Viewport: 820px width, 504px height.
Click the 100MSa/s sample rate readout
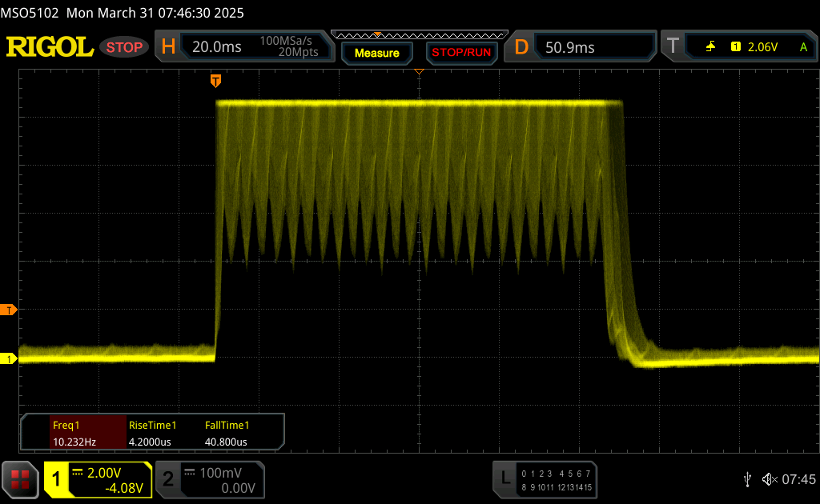tap(286, 41)
